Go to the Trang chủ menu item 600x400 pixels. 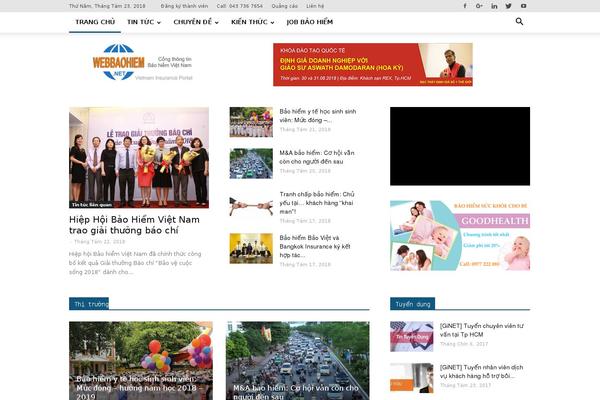coord(94,21)
